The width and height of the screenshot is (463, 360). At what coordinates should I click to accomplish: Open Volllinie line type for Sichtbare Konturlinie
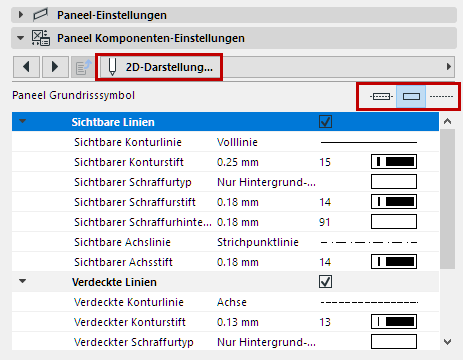coord(237,142)
